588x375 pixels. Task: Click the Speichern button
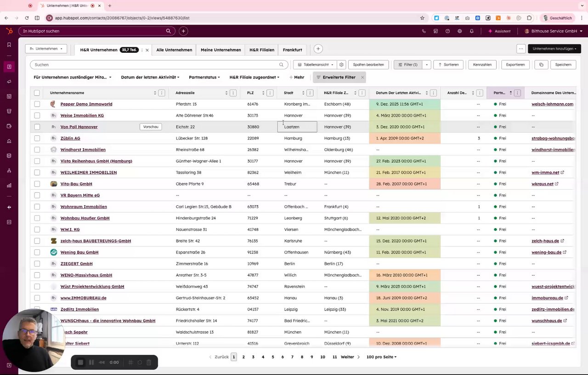pos(563,65)
